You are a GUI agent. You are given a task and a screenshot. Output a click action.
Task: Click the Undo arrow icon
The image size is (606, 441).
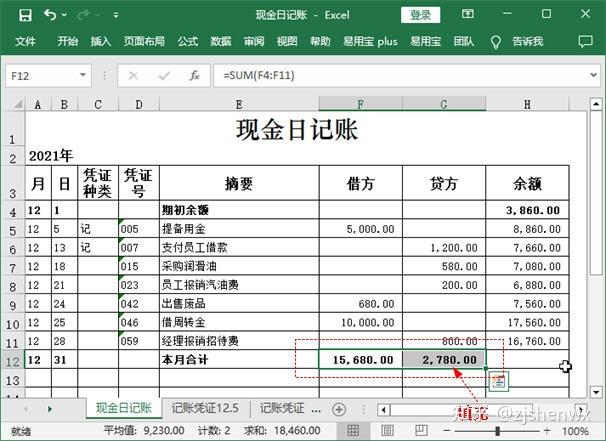(51, 15)
